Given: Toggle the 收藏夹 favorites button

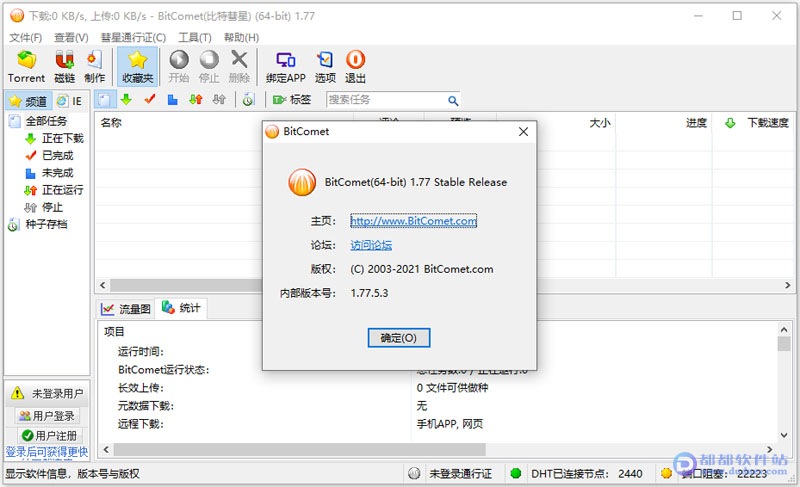Looking at the screenshot, I should 137,67.
